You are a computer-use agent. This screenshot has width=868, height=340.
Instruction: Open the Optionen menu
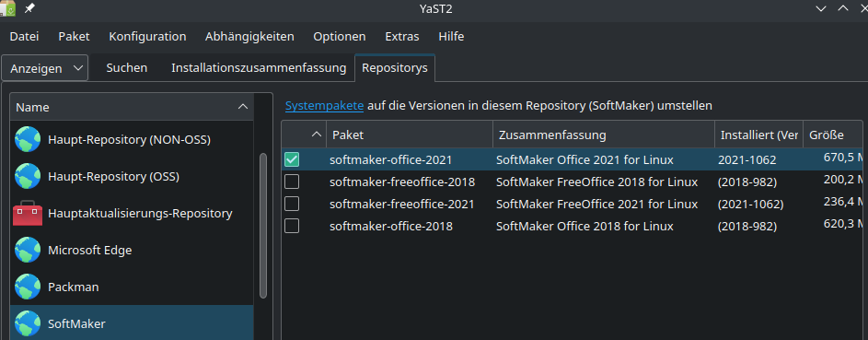[x=340, y=37]
